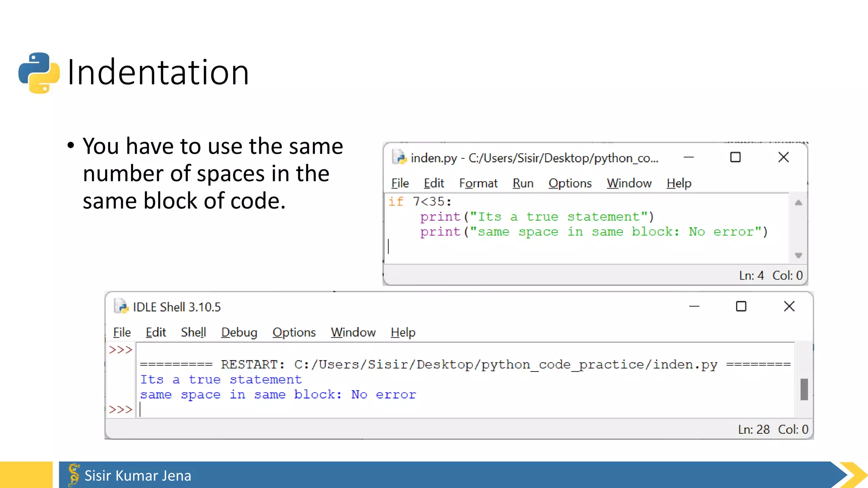Click IDLE Shell scrollbar thumb
This screenshot has height=488, width=868.
coord(804,389)
